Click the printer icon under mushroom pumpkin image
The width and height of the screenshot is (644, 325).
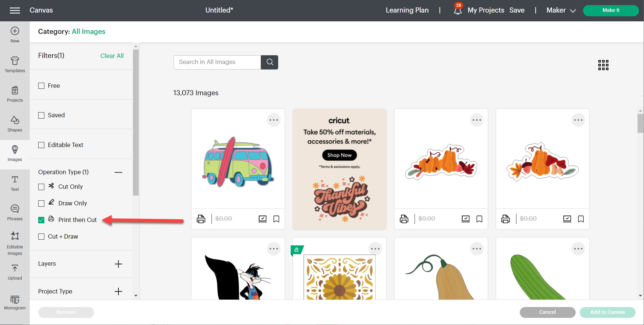click(506, 219)
